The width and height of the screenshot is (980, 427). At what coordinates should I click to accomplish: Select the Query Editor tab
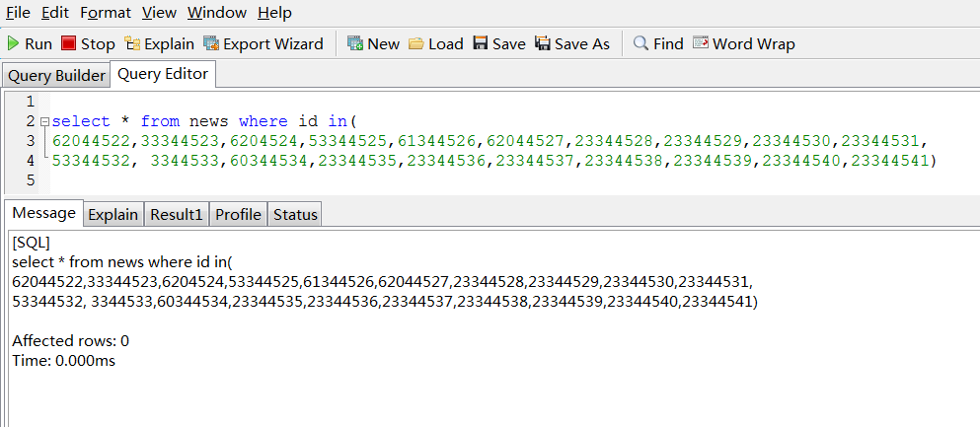(x=163, y=74)
